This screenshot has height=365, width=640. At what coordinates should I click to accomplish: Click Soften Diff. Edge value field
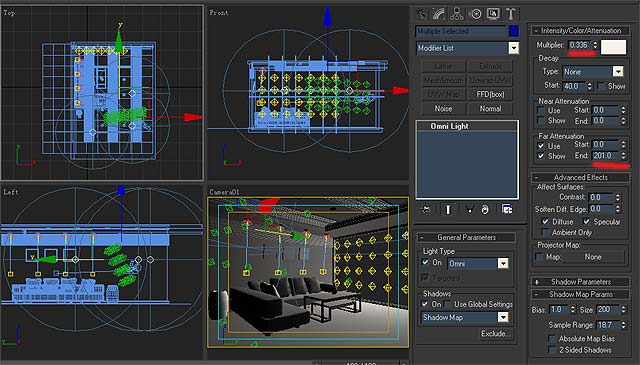point(601,209)
